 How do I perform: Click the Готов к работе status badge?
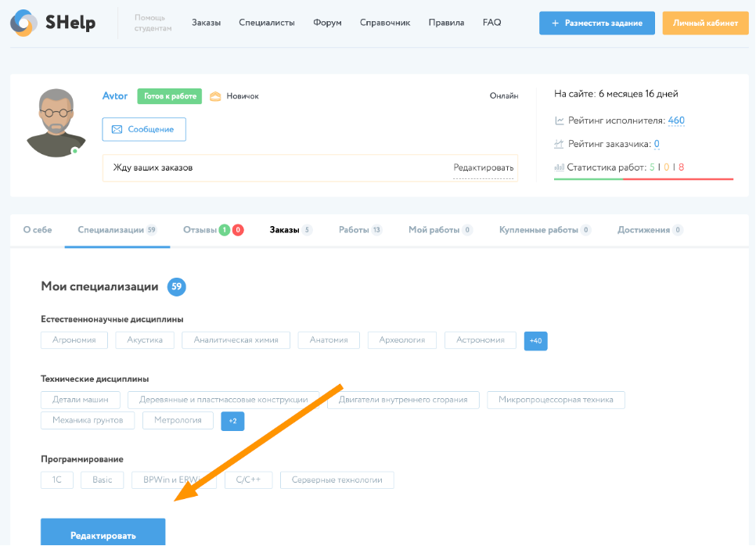(x=169, y=96)
